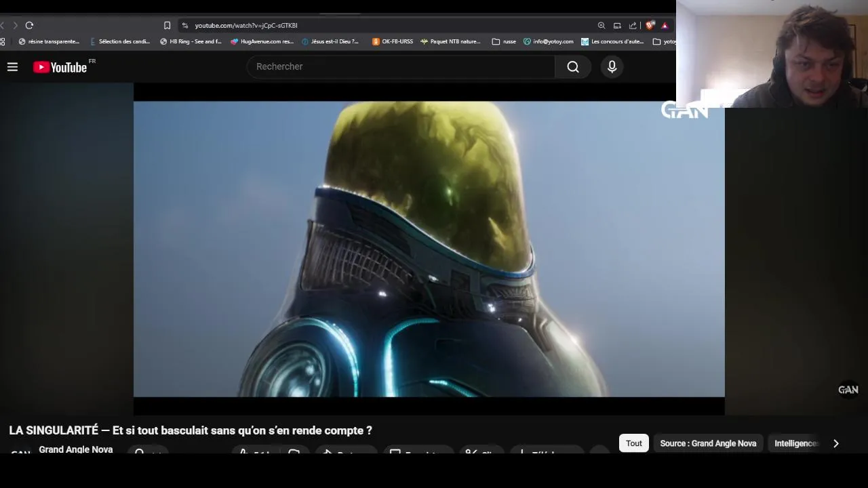The height and width of the screenshot is (488, 868).
Task: Open the 'HB Ring - See and f...' bookmark
Action: click(191, 41)
